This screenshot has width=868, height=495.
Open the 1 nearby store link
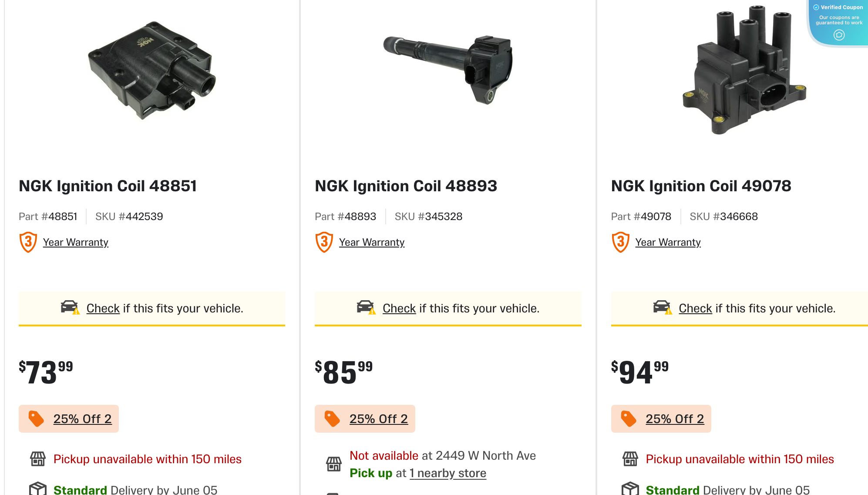(x=447, y=473)
